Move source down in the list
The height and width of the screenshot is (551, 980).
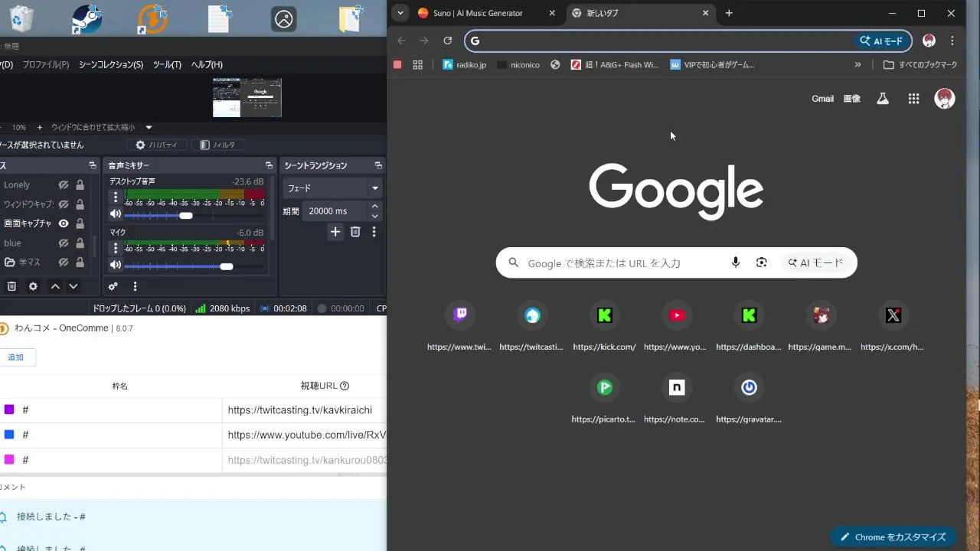(x=73, y=286)
